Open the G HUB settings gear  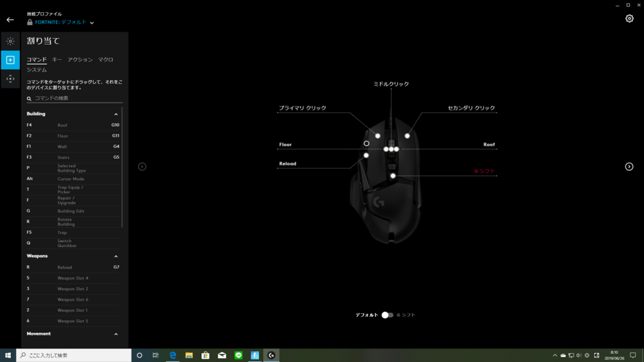tap(629, 19)
